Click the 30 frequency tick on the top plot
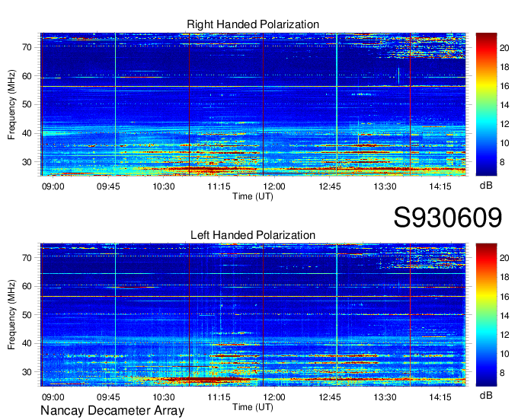The width and height of the screenshot is (518, 420). tap(27, 162)
